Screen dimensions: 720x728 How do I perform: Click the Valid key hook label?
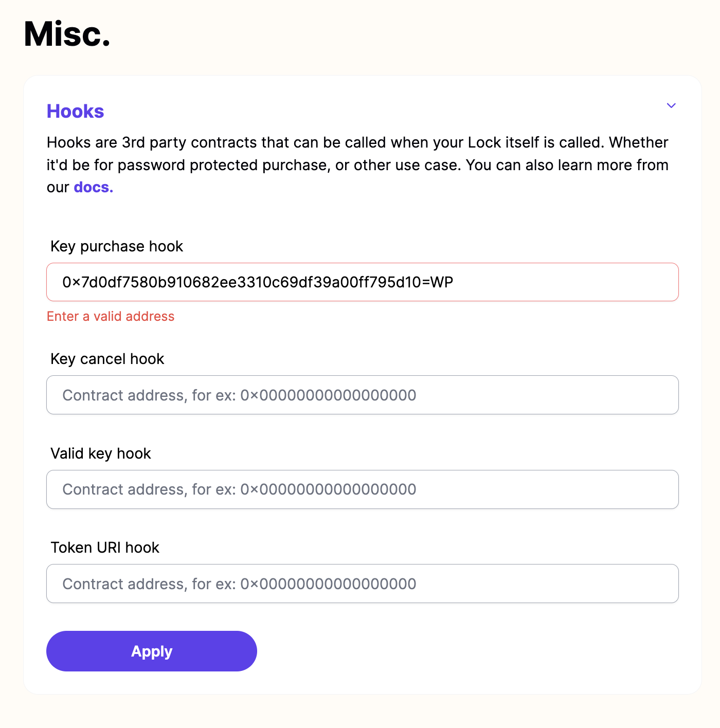(100, 453)
